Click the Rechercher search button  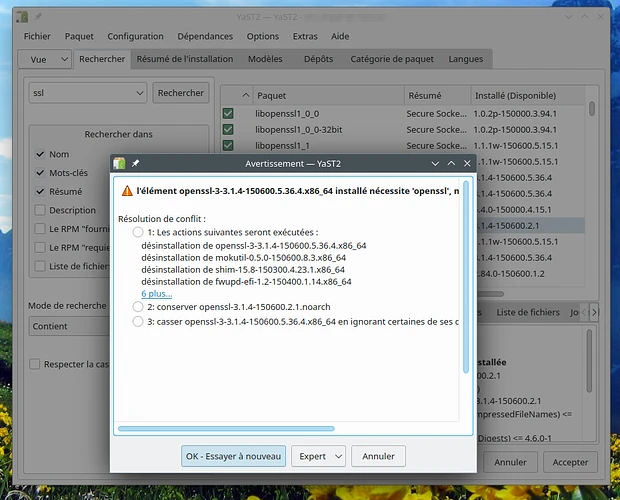pos(181,93)
